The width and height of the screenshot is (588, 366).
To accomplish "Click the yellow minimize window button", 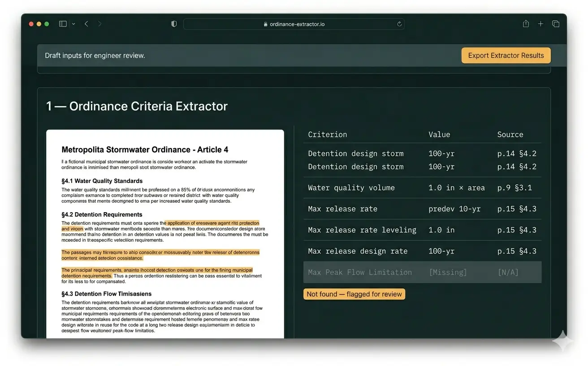I will [39, 24].
